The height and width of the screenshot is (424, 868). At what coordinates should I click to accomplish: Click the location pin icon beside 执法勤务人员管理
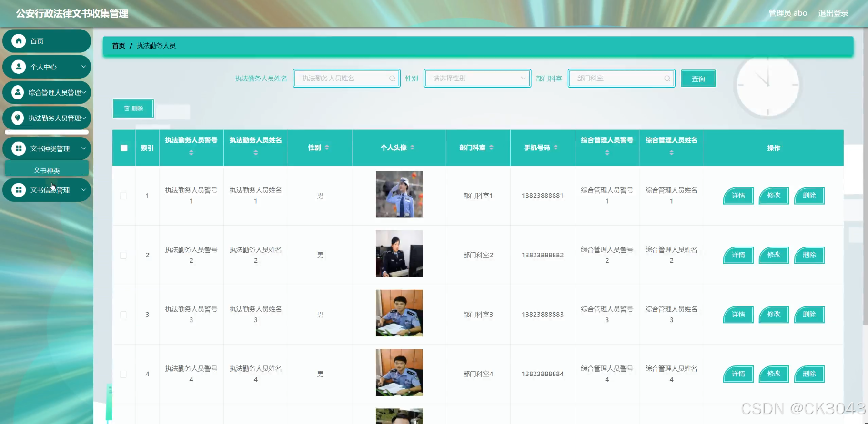18,118
